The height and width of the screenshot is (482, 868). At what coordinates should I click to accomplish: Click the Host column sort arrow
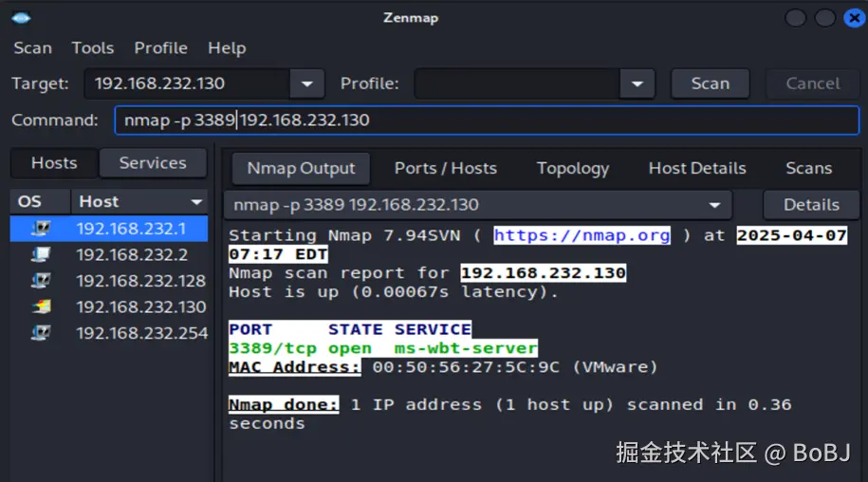196,202
